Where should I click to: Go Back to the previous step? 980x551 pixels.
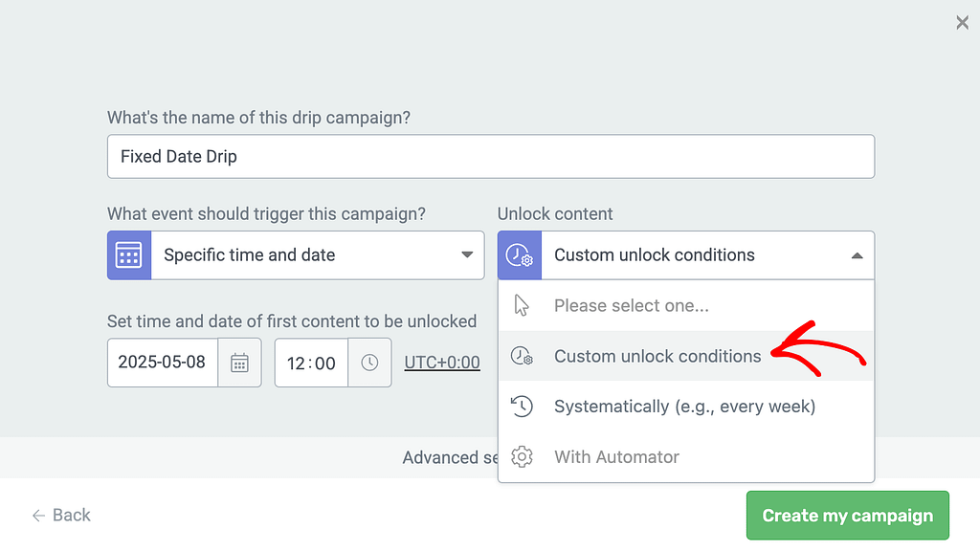[61, 515]
